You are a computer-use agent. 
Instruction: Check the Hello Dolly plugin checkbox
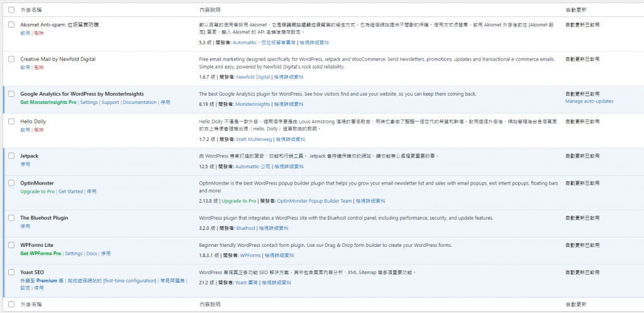click(11, 122)
